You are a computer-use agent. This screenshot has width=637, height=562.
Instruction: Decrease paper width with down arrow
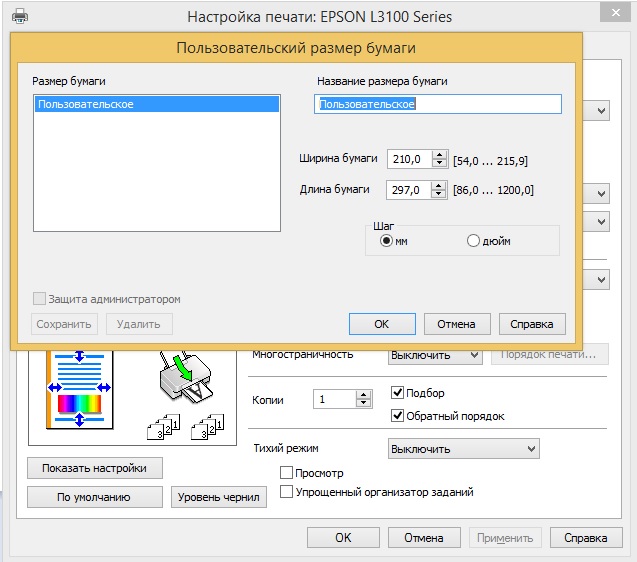coord(440,163)
